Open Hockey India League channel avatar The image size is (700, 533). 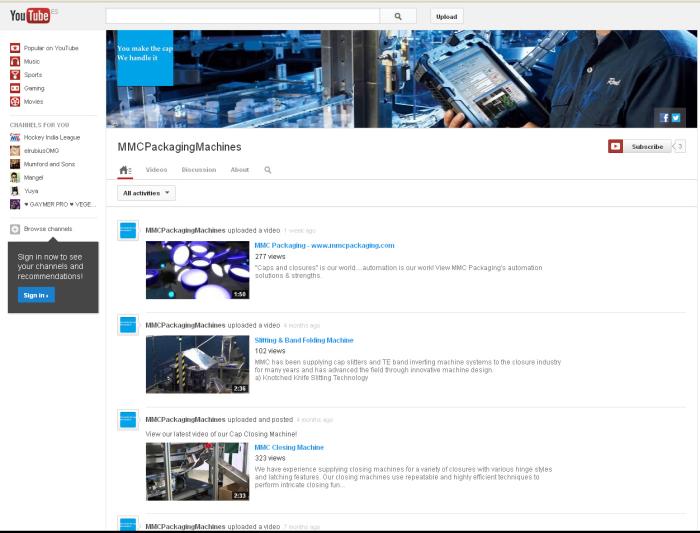point(15,137)
